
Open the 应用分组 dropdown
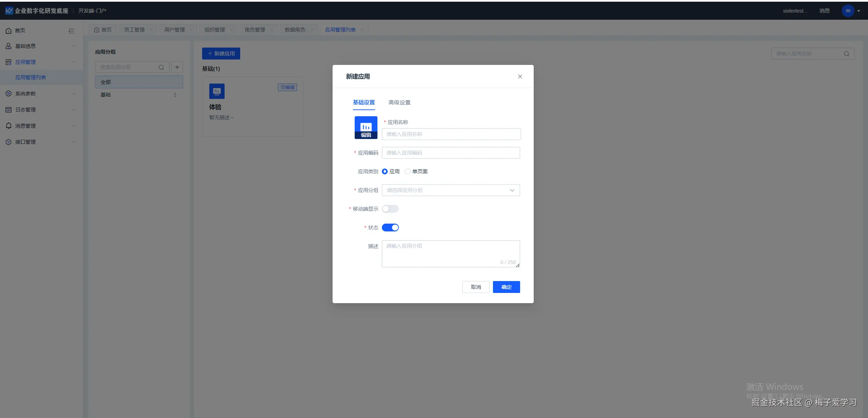[450, 190]
